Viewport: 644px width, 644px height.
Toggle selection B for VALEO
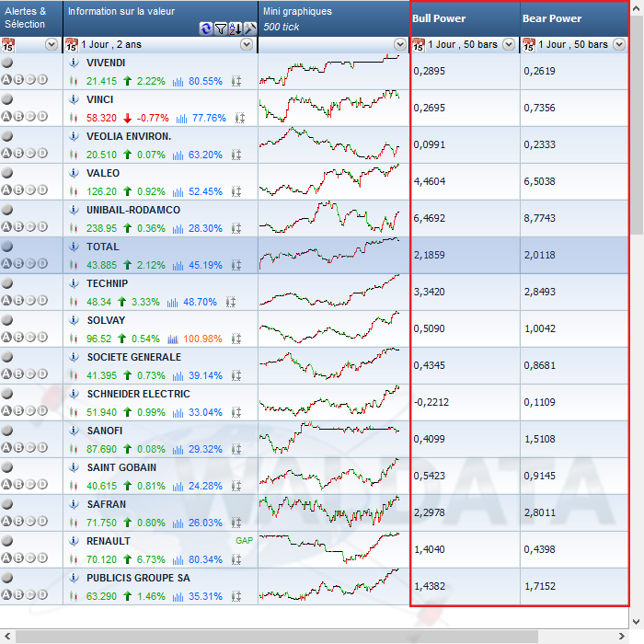18,190
